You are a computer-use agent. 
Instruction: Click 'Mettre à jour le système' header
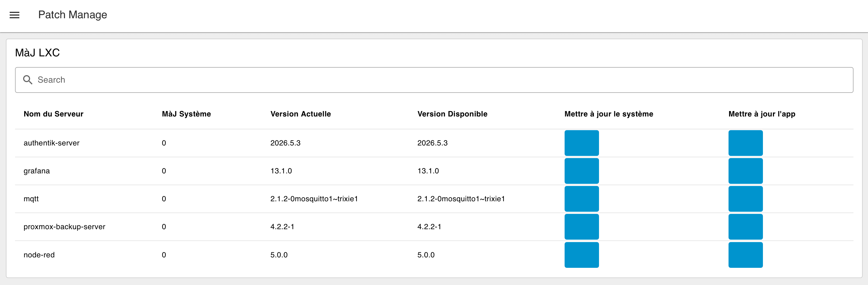tap(609, 114)
